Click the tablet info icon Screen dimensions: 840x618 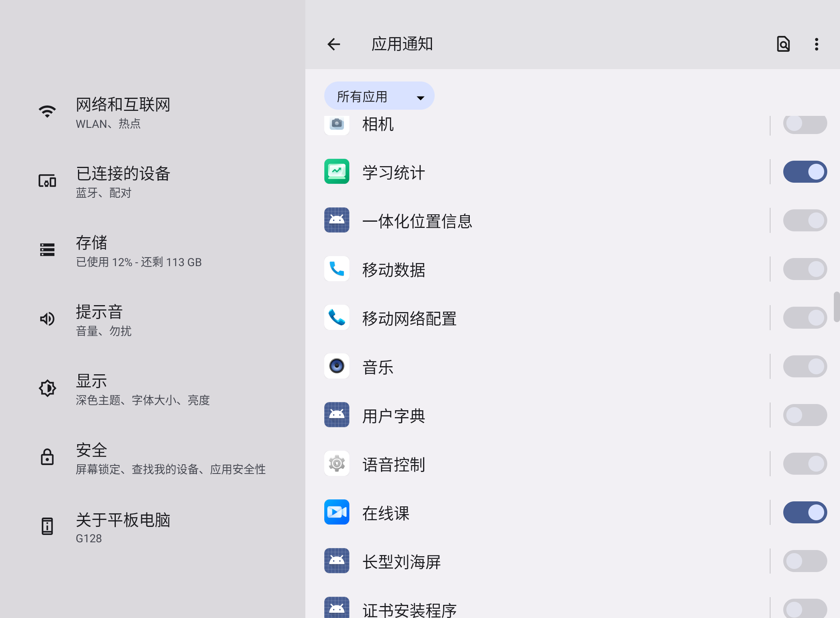pyautogui.click(x=47, y=526)
